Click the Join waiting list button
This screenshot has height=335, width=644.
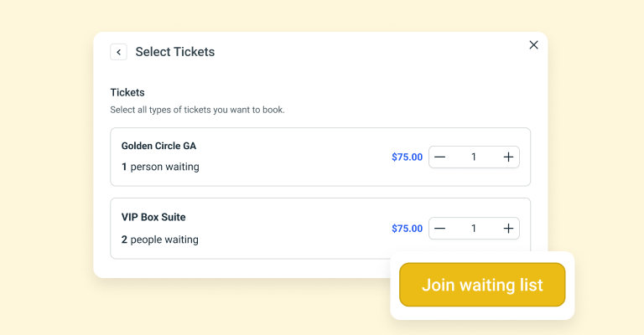point(482,285)
